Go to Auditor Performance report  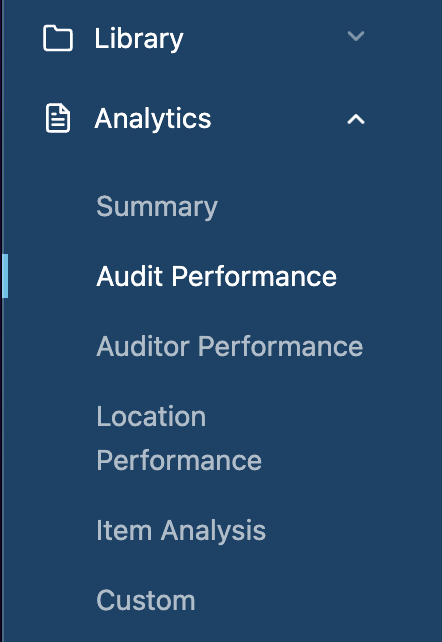tap(230, 346)
